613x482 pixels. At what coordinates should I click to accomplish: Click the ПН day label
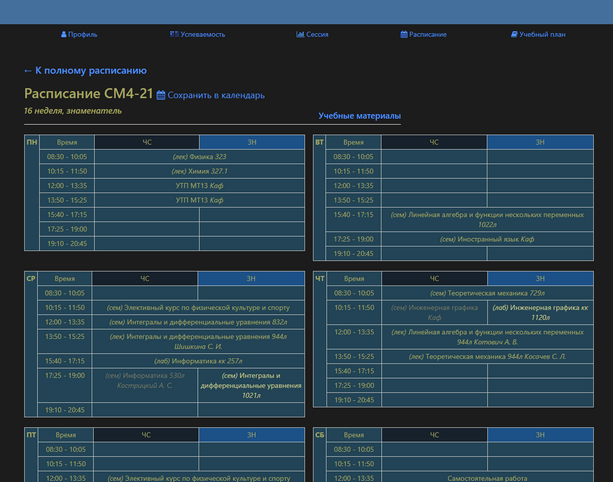coord(32,142)
